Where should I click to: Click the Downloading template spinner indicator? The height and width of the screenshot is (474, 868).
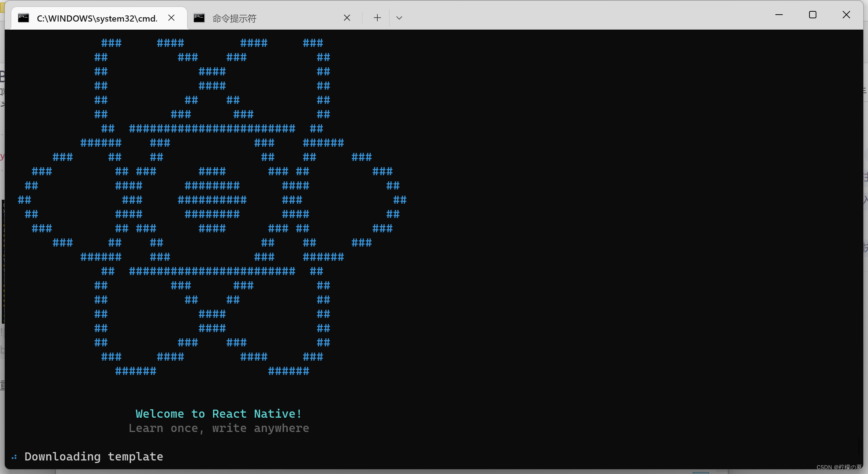pos(14,457)
